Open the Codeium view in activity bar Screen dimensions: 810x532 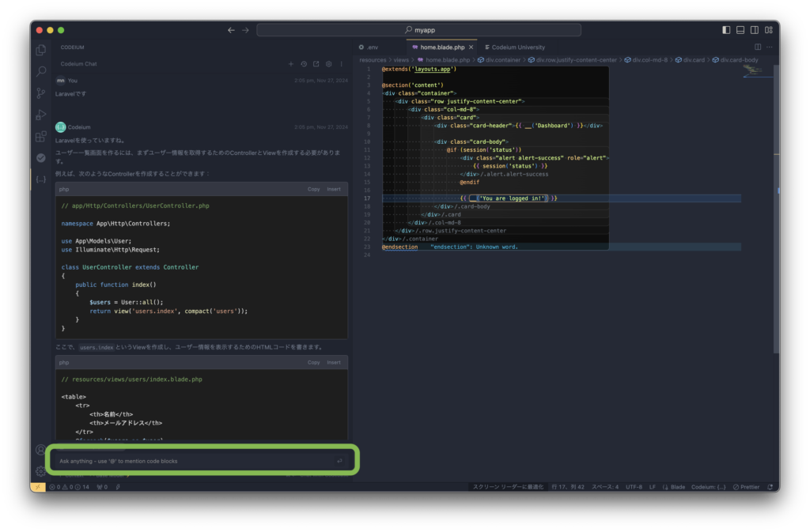[41, 179]
